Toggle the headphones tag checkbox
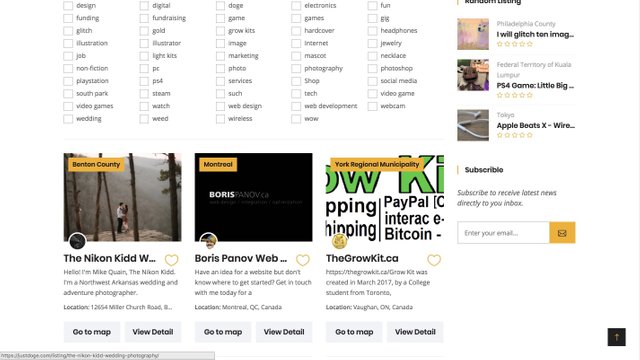The width and height of the screenshot is (640, 360). [372, 31]
